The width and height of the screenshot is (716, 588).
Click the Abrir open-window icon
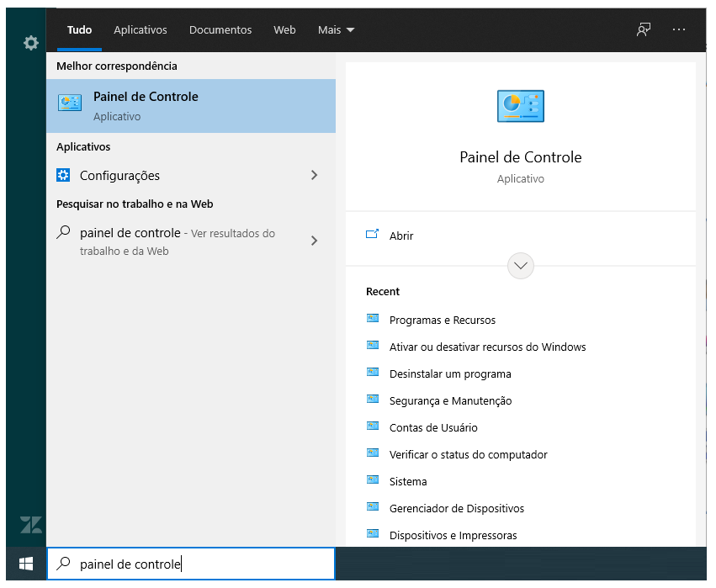coord(372,234)
